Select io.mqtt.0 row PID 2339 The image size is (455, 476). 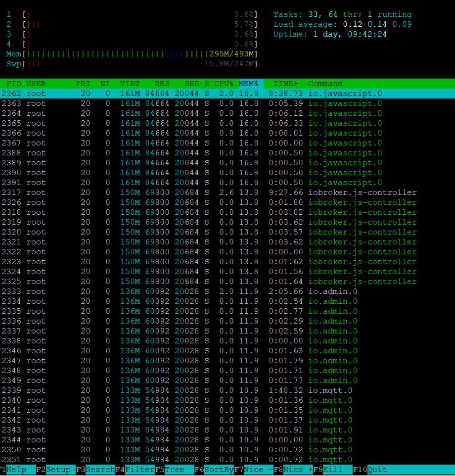[x=227, y=390]
